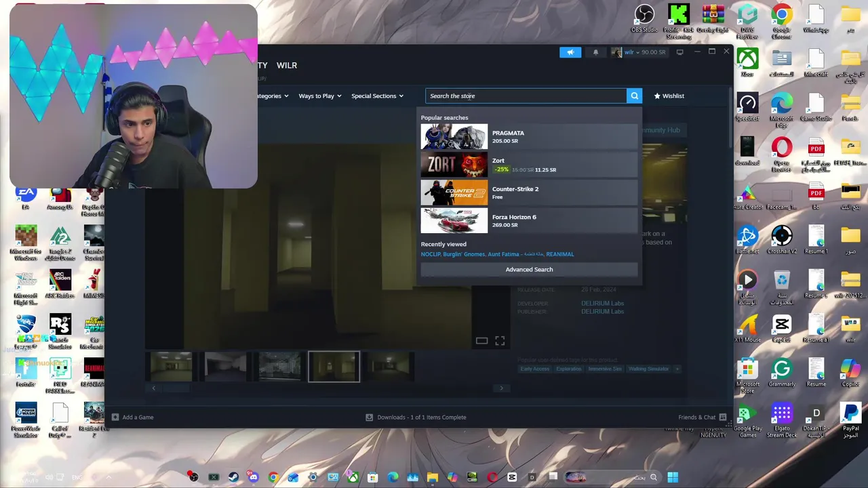Open the PayPal desktop shortcut

point(850,420)
